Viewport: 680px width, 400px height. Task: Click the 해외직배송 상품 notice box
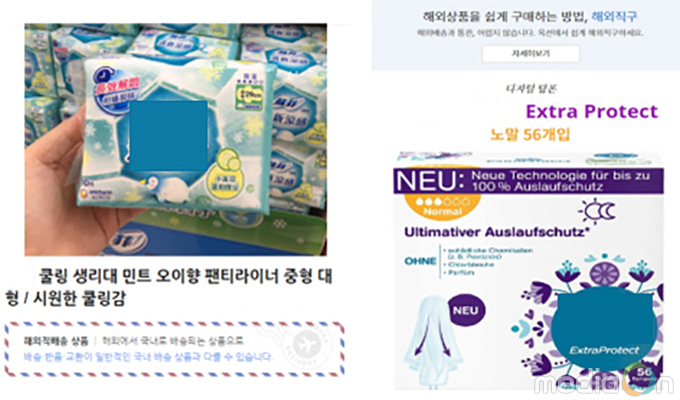pos(174,349)
